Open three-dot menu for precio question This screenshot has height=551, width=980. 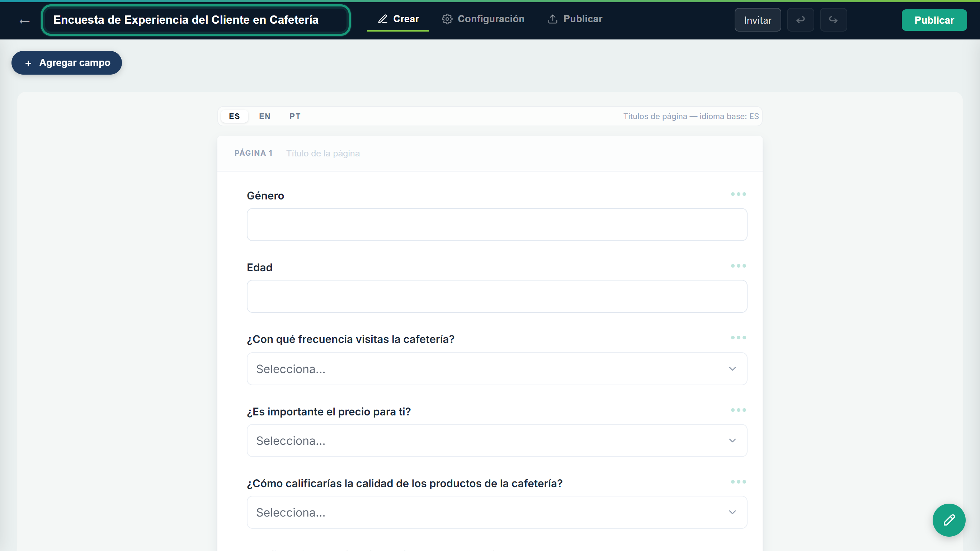click(x=738, y=410)
